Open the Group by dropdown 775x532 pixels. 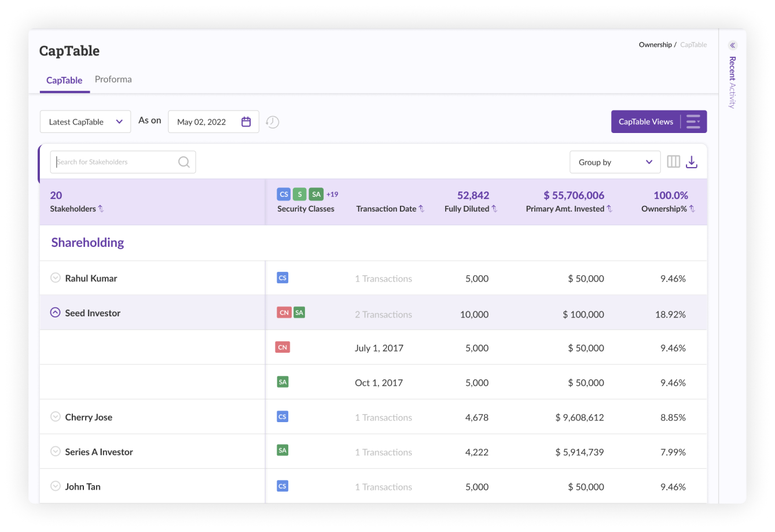(x=615, y=162)
